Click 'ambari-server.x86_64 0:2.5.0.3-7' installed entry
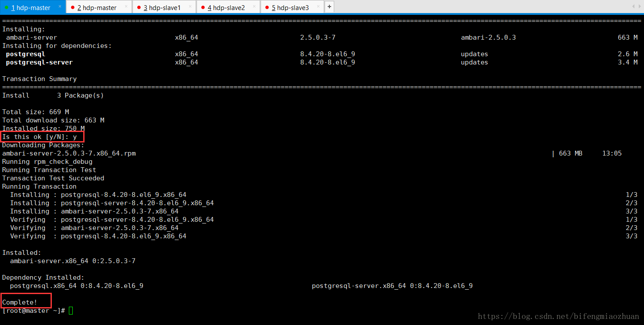The height and width of the screenshot is (325, 644). point(73,261)
